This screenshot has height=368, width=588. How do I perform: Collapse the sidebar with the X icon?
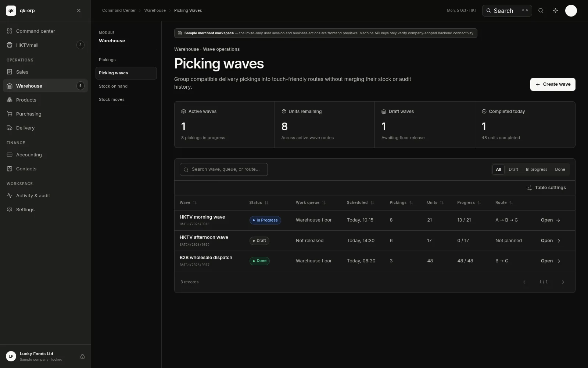click(79, 11)
